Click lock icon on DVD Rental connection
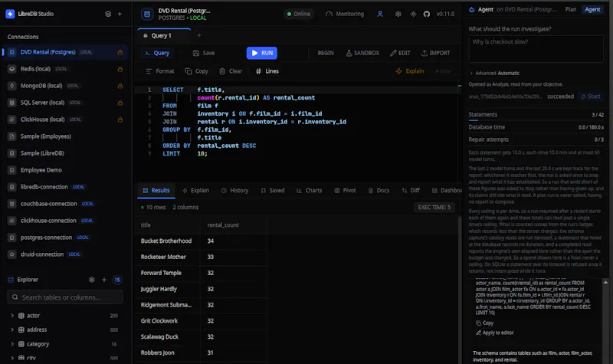Image resolution: width=613 pixels, height=364 pixels. (120, 52)
